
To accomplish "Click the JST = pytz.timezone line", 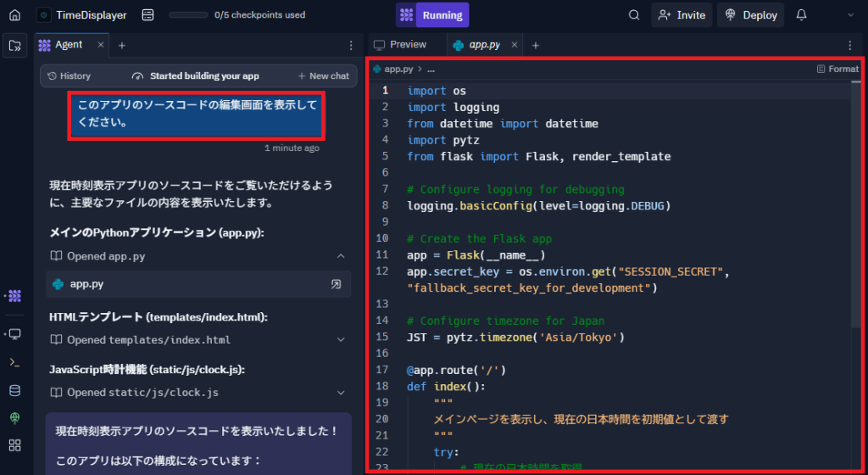I will coord(515,337).
